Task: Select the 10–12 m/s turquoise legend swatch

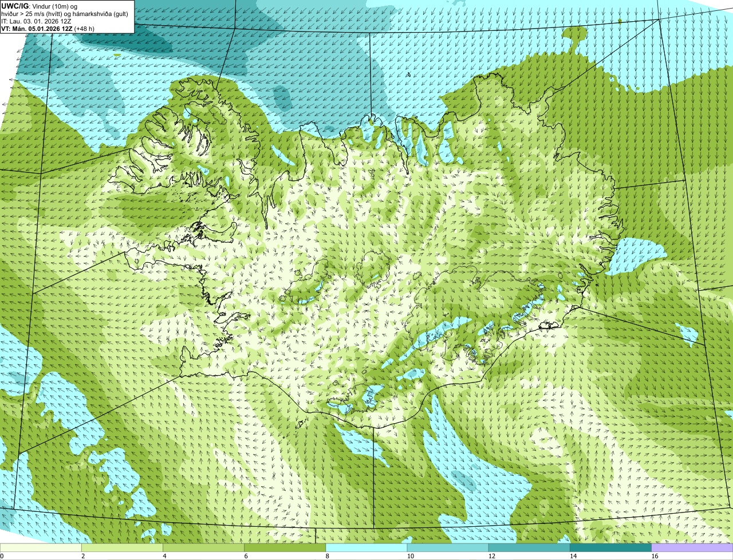Action: pos(448,547)
